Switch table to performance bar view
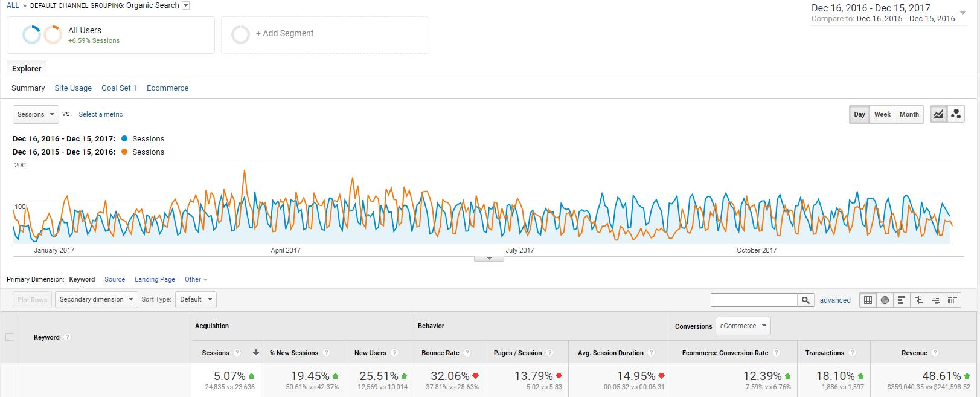 click(x=902, y=300)
